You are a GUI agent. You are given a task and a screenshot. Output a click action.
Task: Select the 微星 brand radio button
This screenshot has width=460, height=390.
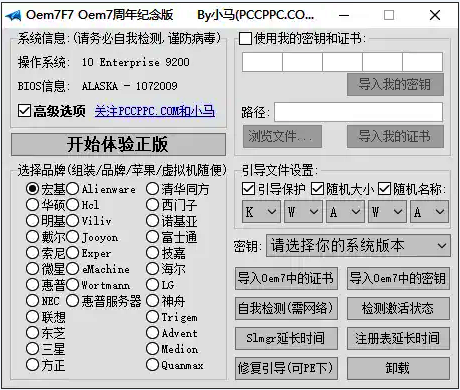(x=32, y=269)
